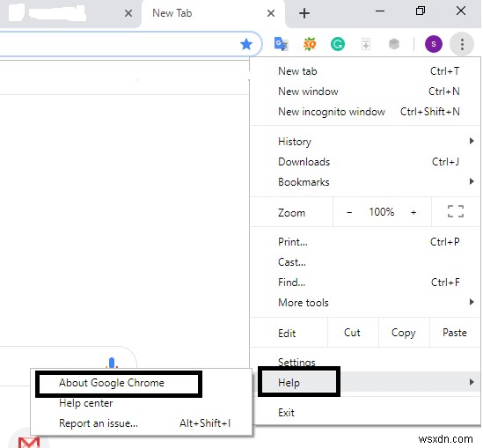The height and width of the screenshot is (448, 483).
Task: Expand the Help submenu
Action: point(365,382)
